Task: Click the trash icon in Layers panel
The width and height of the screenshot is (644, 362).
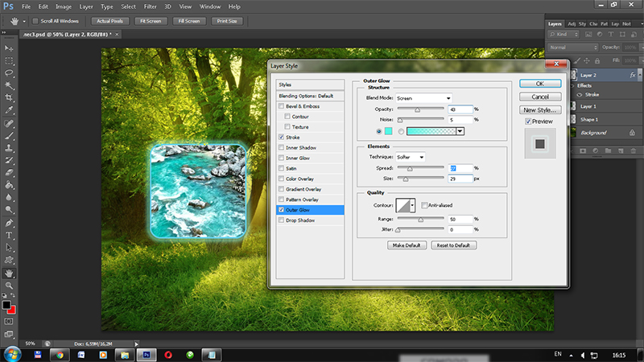Action: 633,151
